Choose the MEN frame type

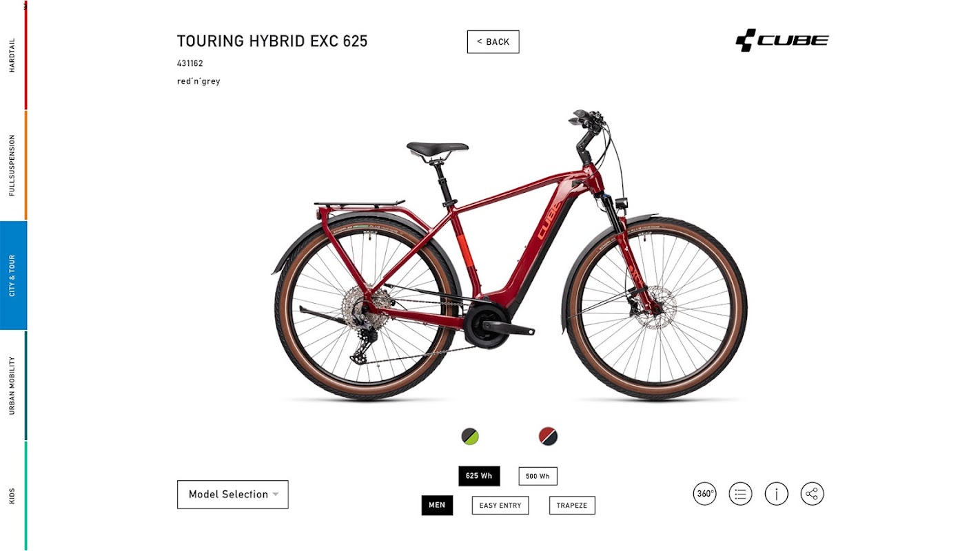point(437,505)
